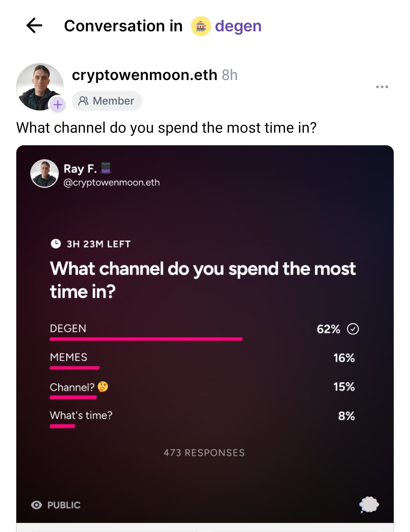Choose the Channel? poll option
410x532 pixels.
204,389
